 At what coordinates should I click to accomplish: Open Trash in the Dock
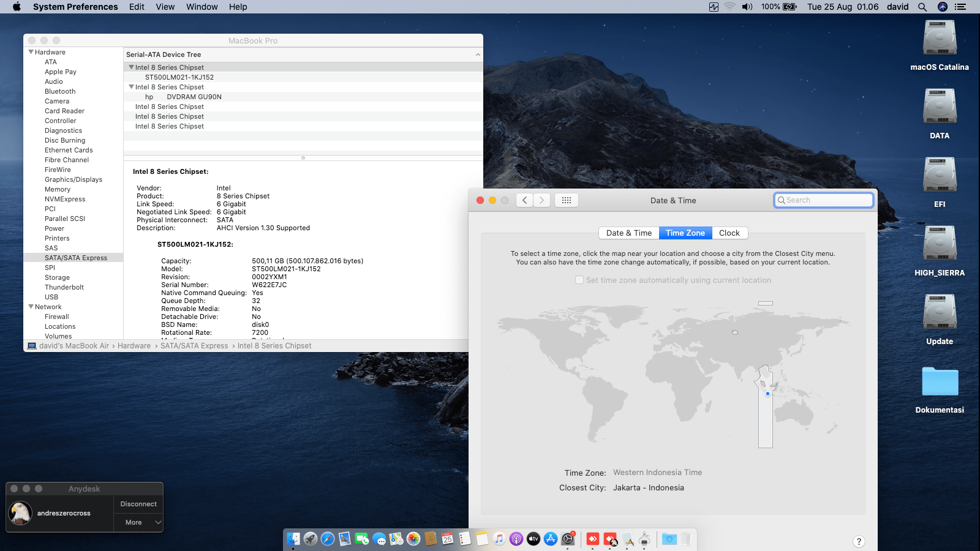pyautogui.click(x=686, y=539)
